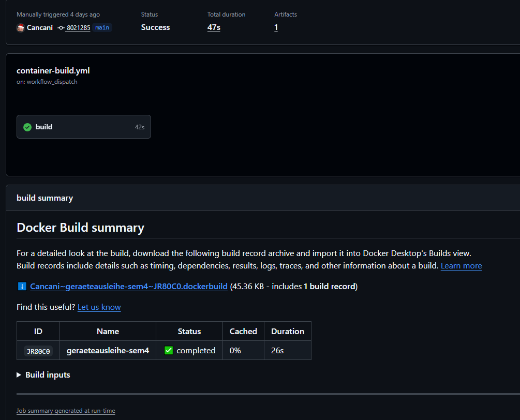Click the Cached column header
The height and width of the screenshot is (420, 520).
(243, 331)
